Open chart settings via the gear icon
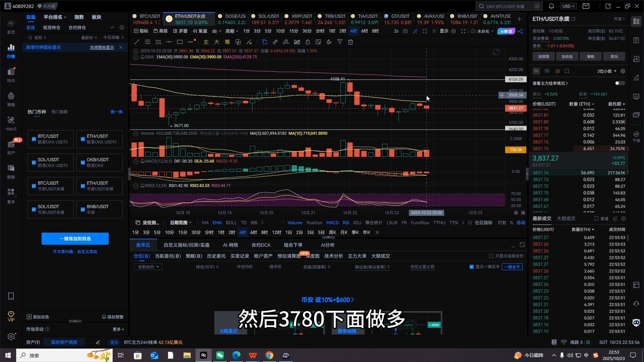The image size is (644, 362). [x=454, y=31]
